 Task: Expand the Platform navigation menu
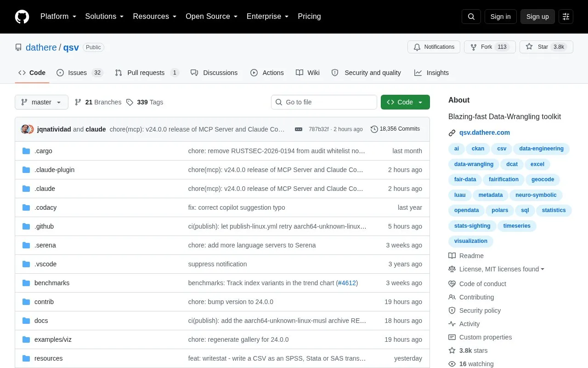(59, 17)
